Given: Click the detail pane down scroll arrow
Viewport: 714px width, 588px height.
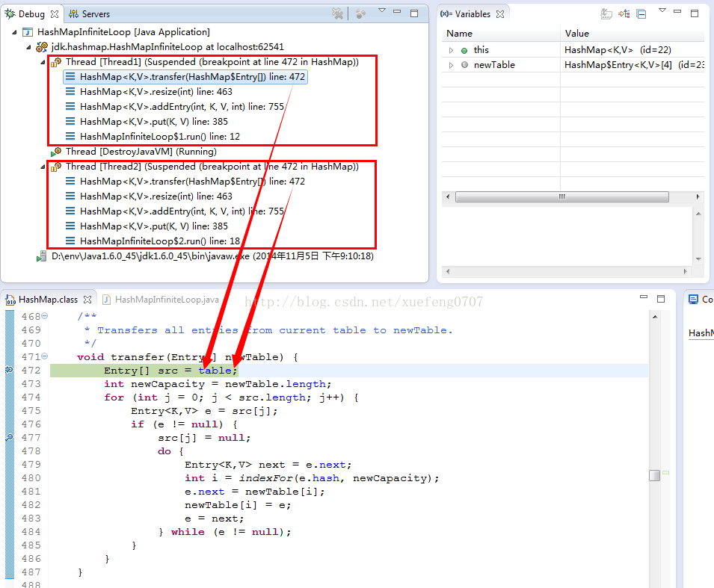Looking at the screenshot, I should pyautogui.click(x=698, y=259).
